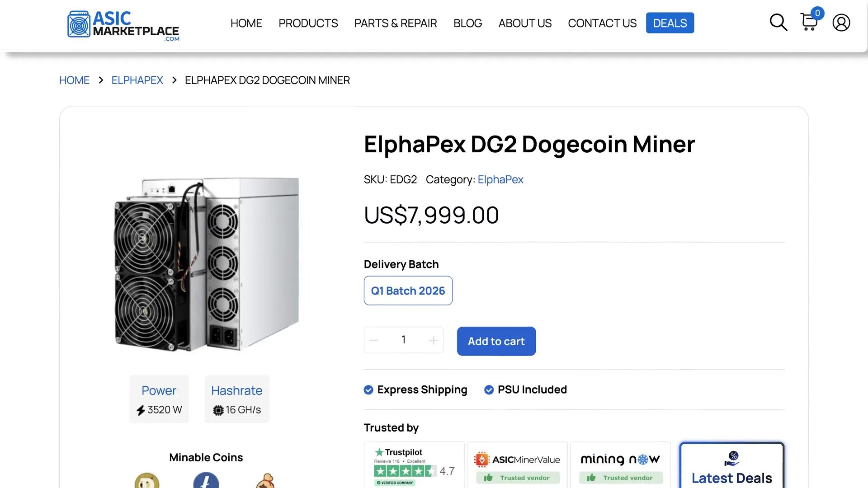Click the ASIC Marketplace logo
The image size is (868, 488).
pyautogui.click(x=123, y=24)
